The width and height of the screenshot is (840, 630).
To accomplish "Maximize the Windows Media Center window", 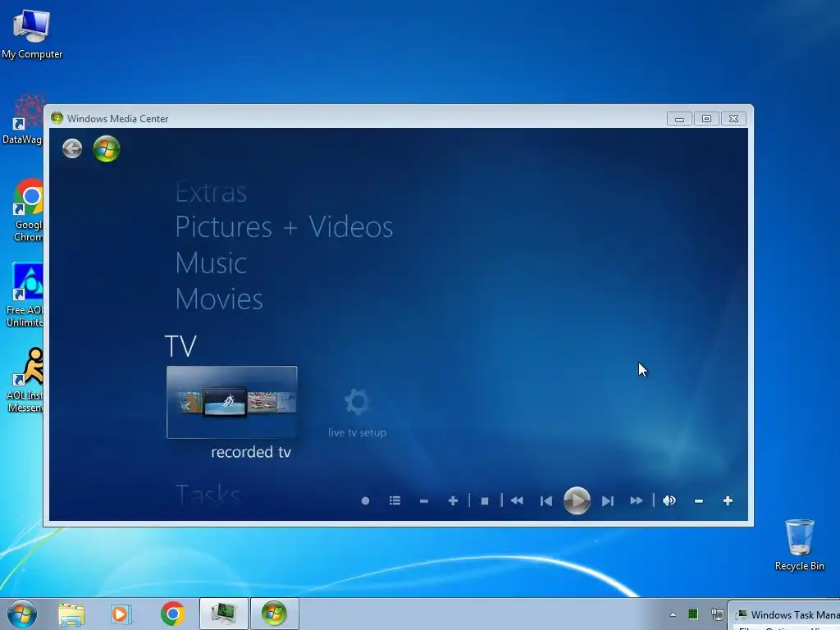I will 706,118.
